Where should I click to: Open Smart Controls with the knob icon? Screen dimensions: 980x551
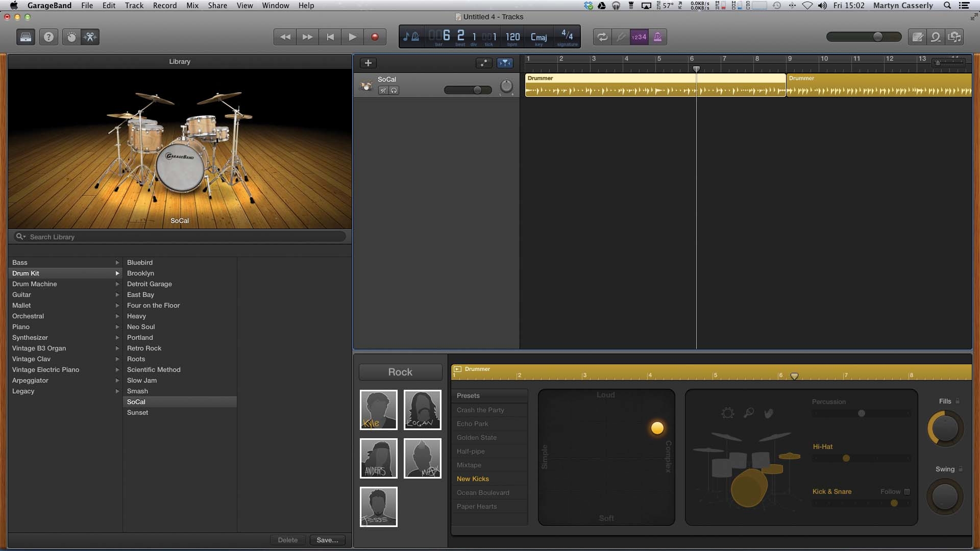[x=71, y=37]
